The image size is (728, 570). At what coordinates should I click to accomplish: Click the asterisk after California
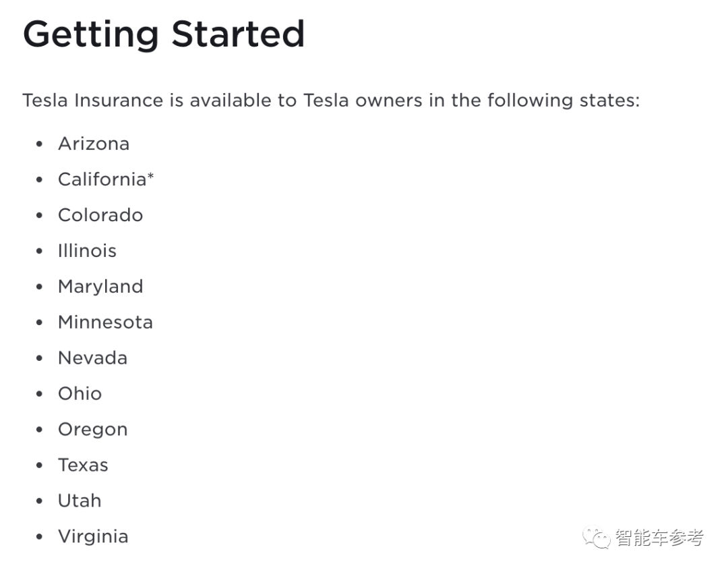coord(151,177)
